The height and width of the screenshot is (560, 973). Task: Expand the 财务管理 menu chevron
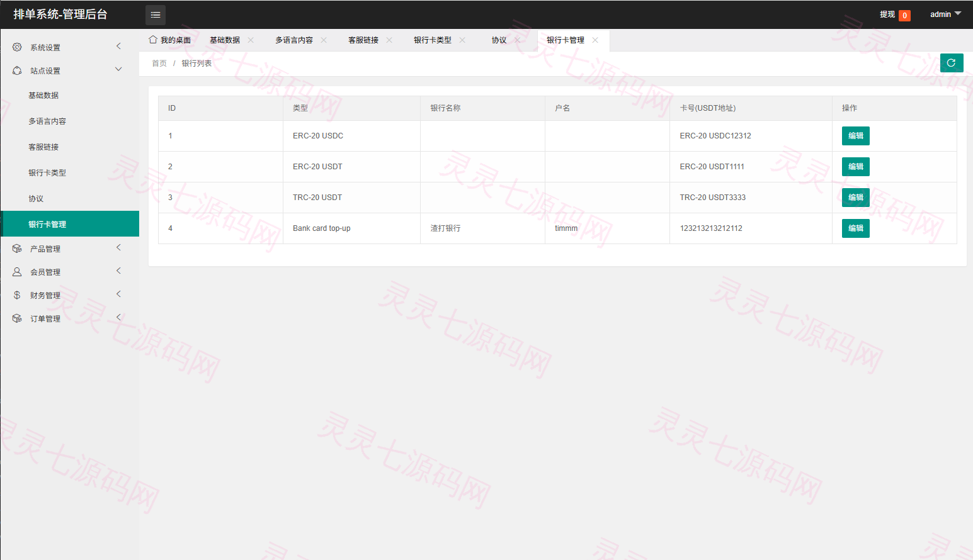click(118, 294)
